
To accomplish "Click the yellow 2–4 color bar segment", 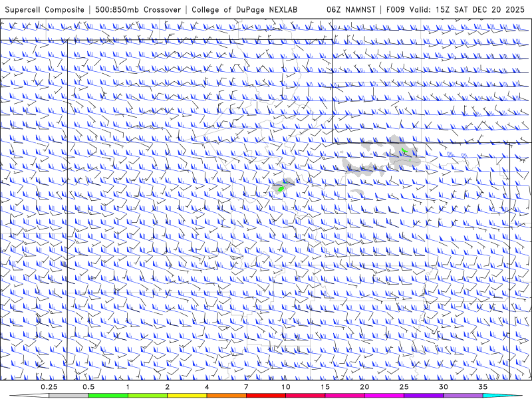I will (187, 396).
